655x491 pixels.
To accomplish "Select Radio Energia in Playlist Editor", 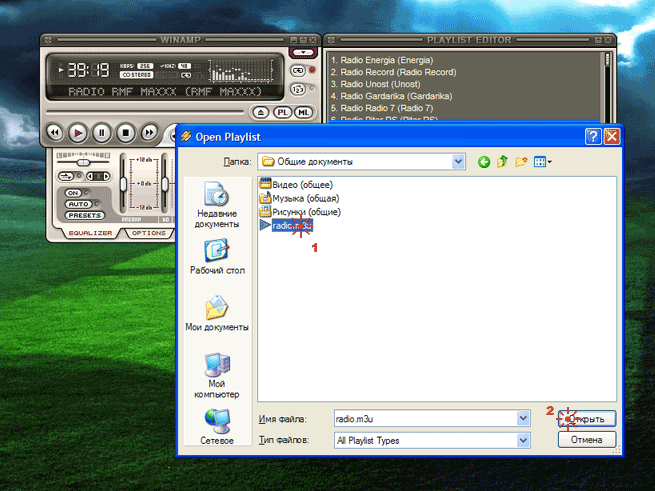I will [x=382, y=60].
